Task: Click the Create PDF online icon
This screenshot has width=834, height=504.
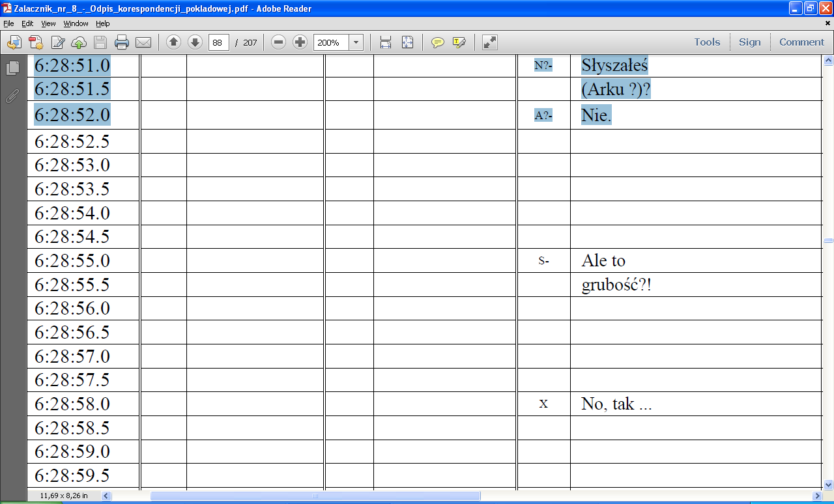Action: (x=36, y=42)
